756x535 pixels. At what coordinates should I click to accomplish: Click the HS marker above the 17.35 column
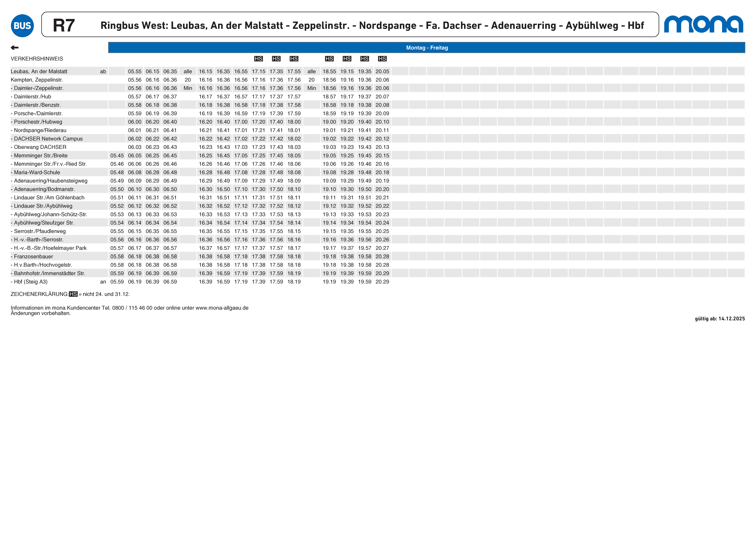coord(276,59)
